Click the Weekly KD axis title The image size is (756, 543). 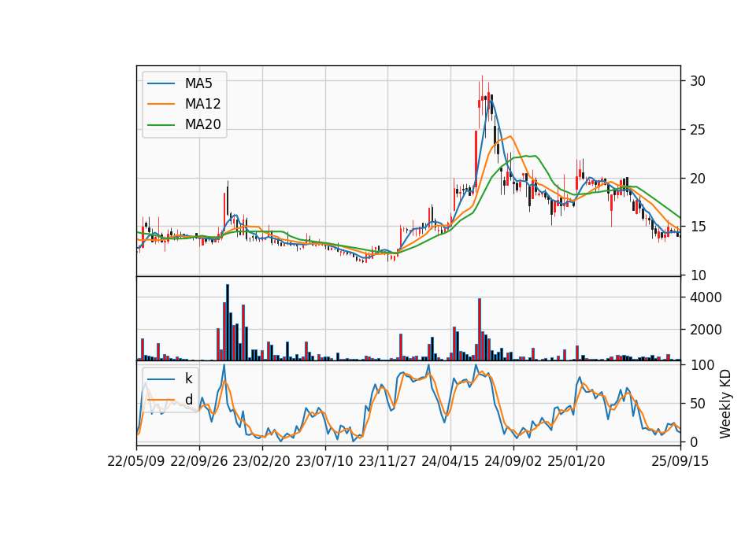click(725, 404)
